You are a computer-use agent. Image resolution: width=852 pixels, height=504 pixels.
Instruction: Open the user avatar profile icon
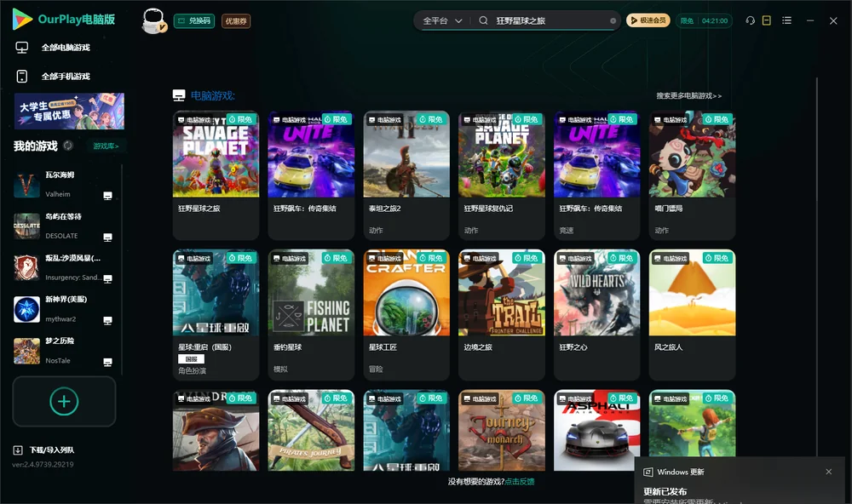tap(153, 20)
